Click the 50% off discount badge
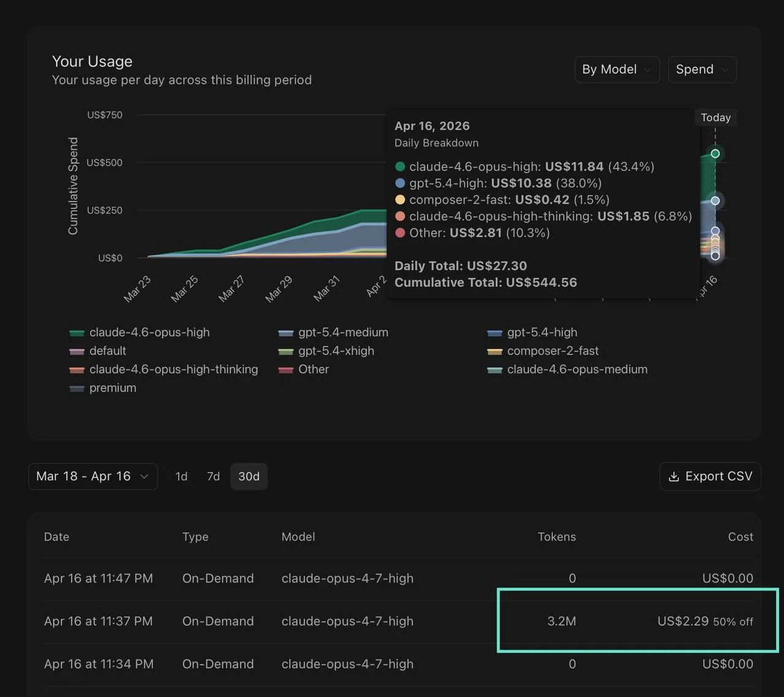 click(x=733, y=622)
